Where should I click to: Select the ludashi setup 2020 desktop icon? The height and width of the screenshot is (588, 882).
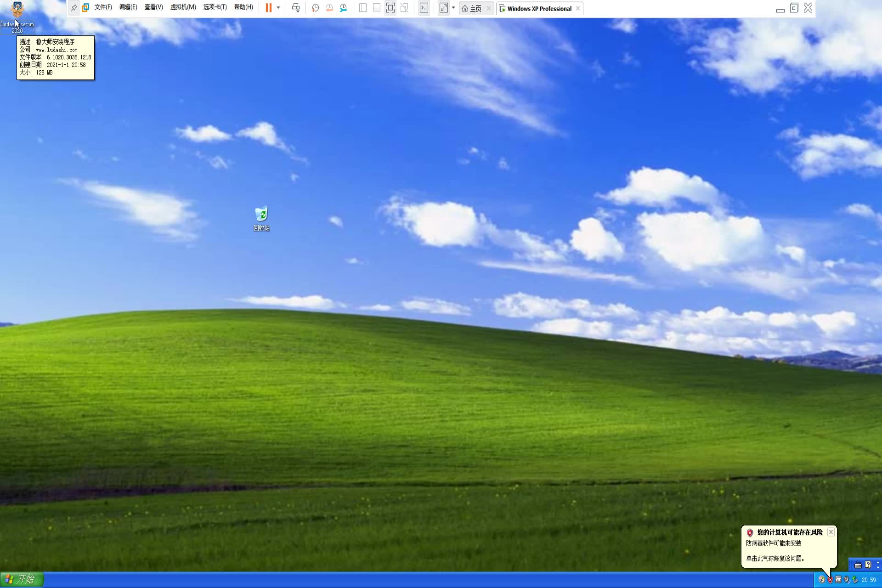(17, 17)
